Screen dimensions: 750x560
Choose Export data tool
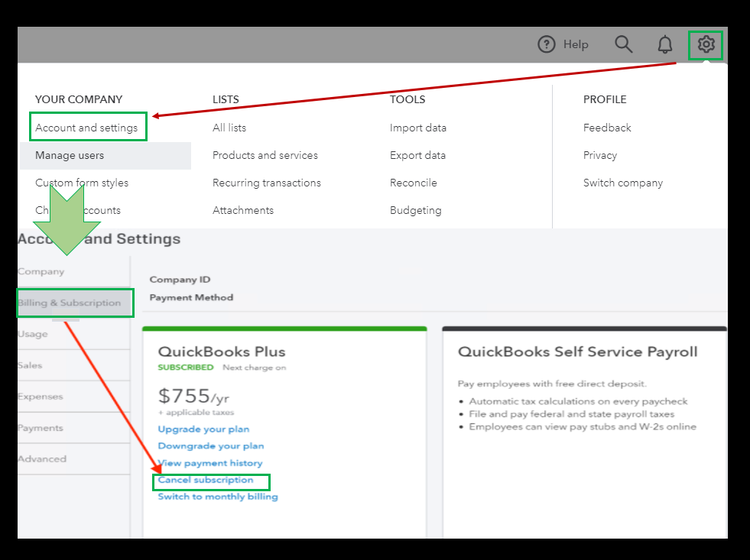[x=417, y=155]
